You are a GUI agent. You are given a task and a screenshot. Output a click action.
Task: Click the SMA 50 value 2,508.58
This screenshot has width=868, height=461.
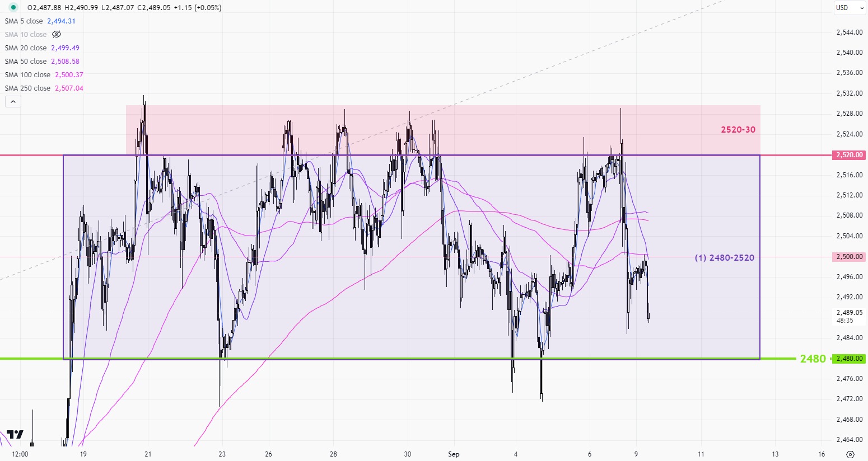65,61
